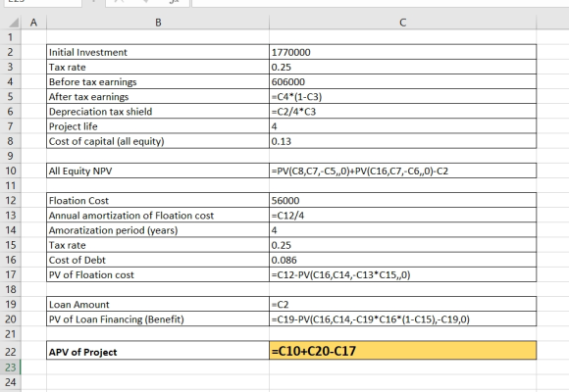The width and height of the screenshot is (569, 392).
Task: Click the After tax earnings formula cell
Action: coord(402,97)
